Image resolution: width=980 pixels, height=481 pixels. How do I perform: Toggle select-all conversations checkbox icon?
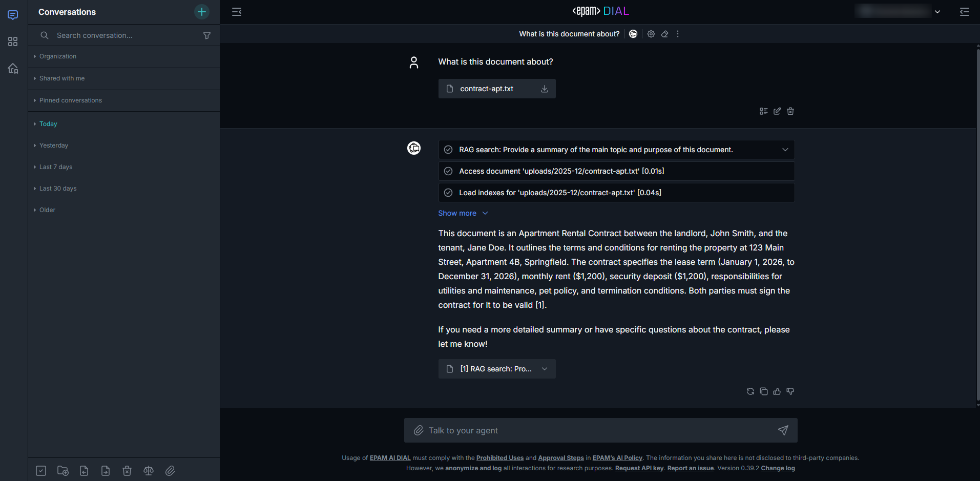[41, 471]
